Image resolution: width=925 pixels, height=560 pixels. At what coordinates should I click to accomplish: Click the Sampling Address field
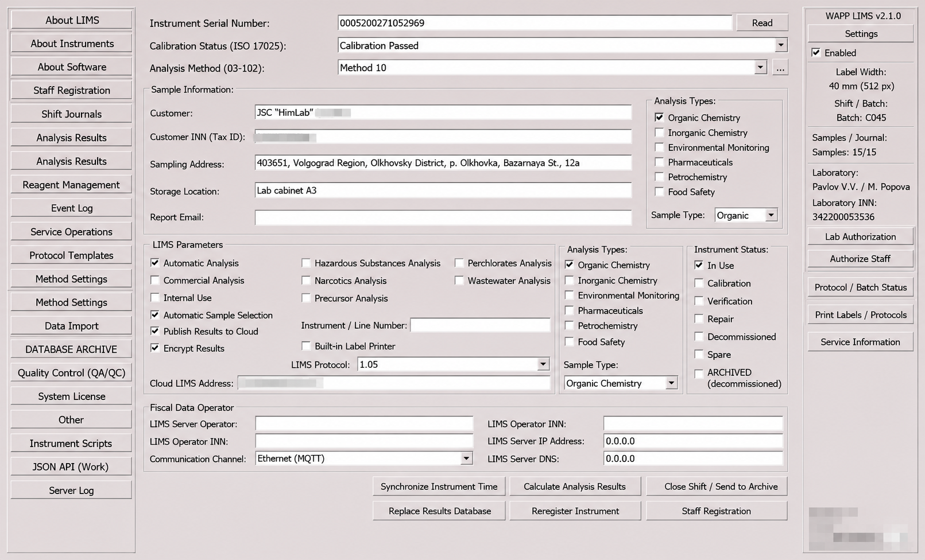443,163
